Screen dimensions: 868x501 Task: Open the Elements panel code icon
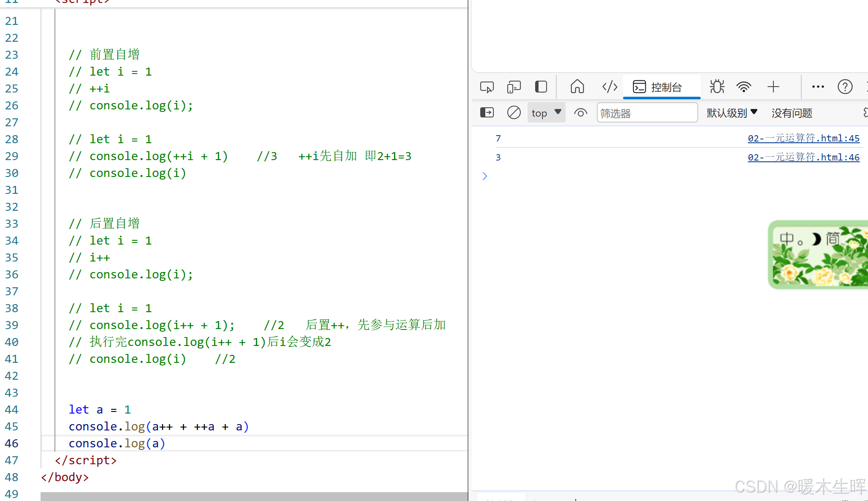click(x=610, y=87)
